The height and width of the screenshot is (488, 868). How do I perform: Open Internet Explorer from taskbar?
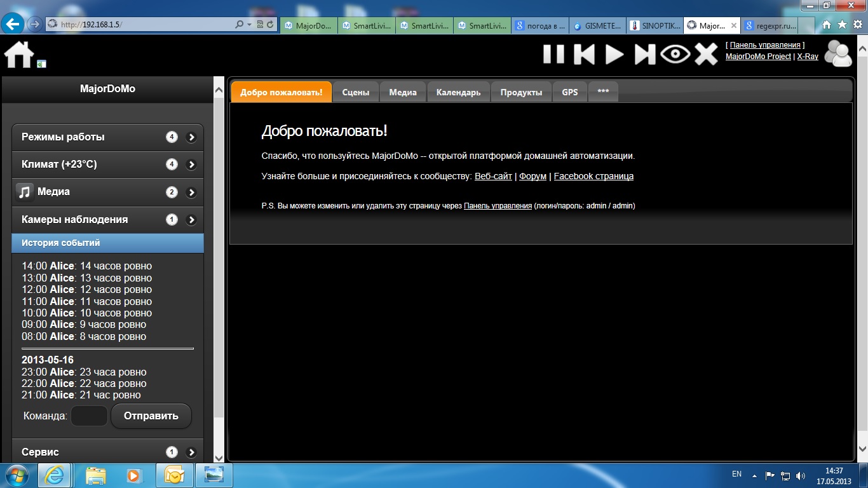54,475
